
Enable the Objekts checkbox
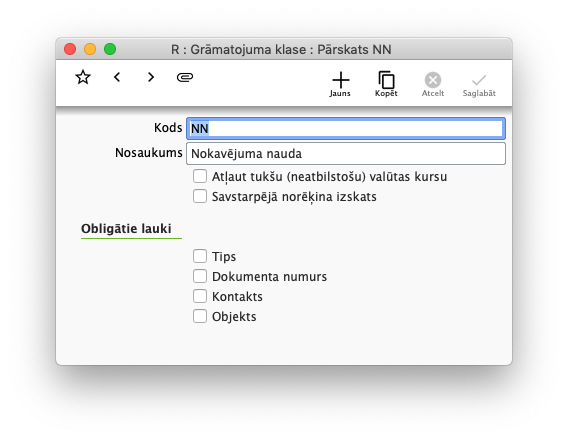click(200, 316)
